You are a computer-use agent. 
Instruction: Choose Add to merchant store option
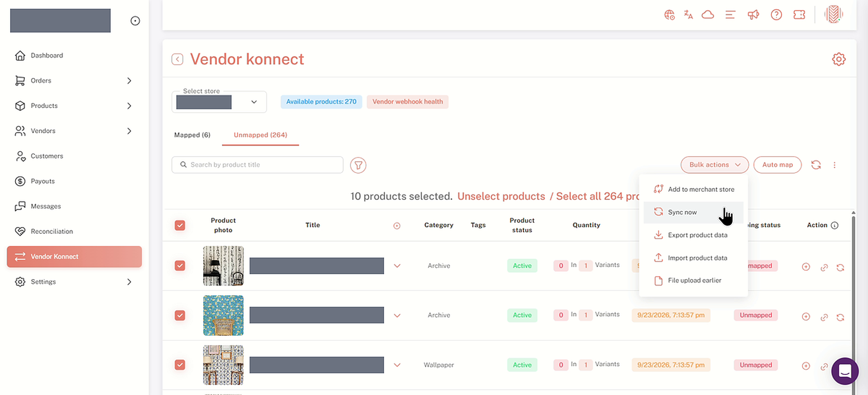click(694, 189)
